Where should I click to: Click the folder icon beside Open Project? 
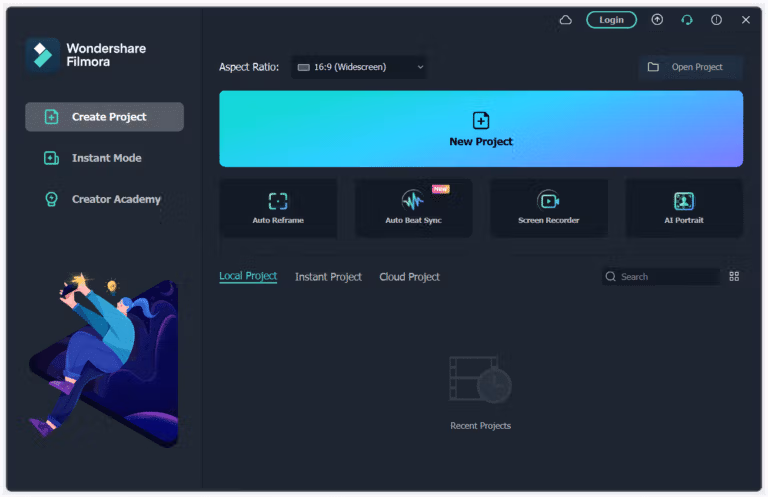pos(653,67)
